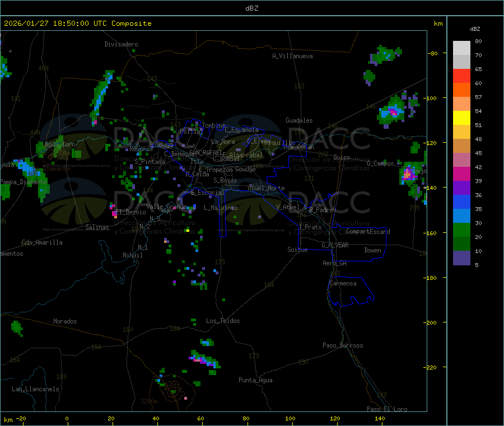Click the Divisadero map label
Screen dimensions: 504x426
pos(121,44)
